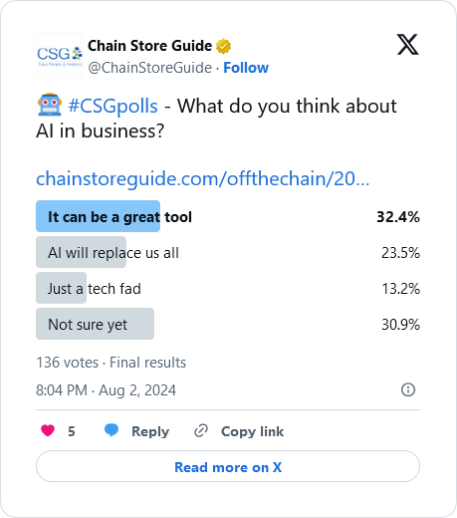Select the 'AI will replace us all' option

[228, 252]
